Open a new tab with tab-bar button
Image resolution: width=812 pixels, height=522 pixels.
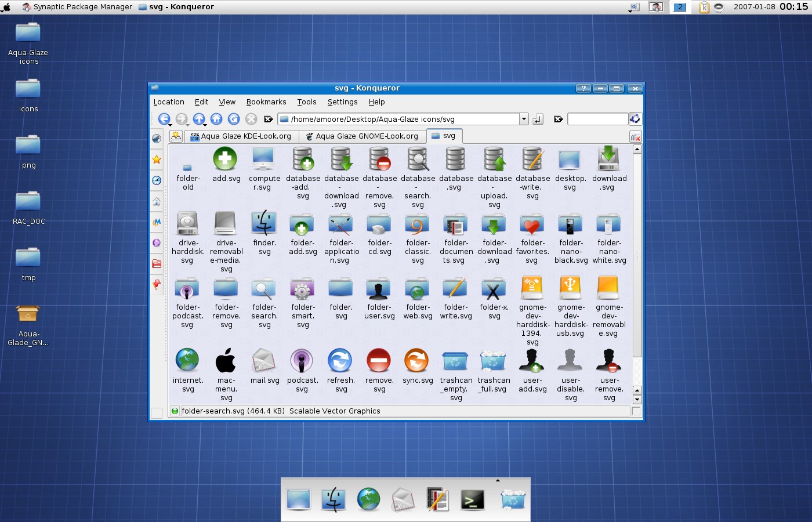(x=176, y=136)
